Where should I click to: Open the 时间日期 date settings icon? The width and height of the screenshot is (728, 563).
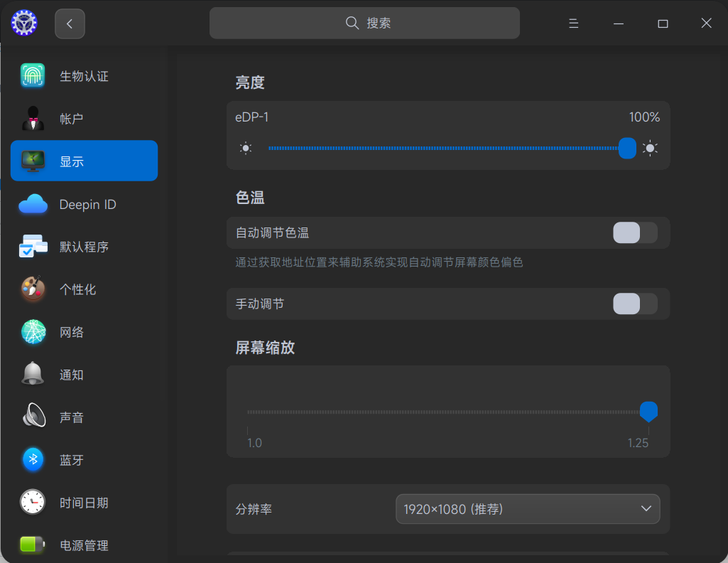(x=32, y=503)
